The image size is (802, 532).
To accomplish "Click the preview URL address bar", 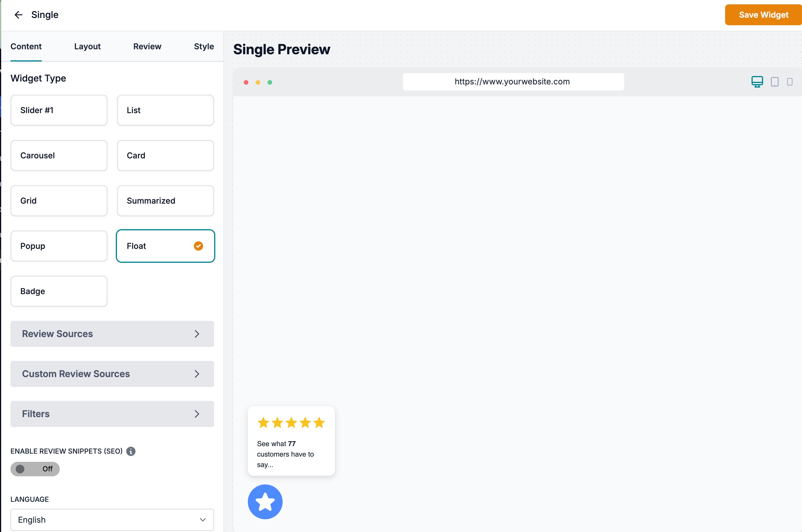I will click(513, 82).
